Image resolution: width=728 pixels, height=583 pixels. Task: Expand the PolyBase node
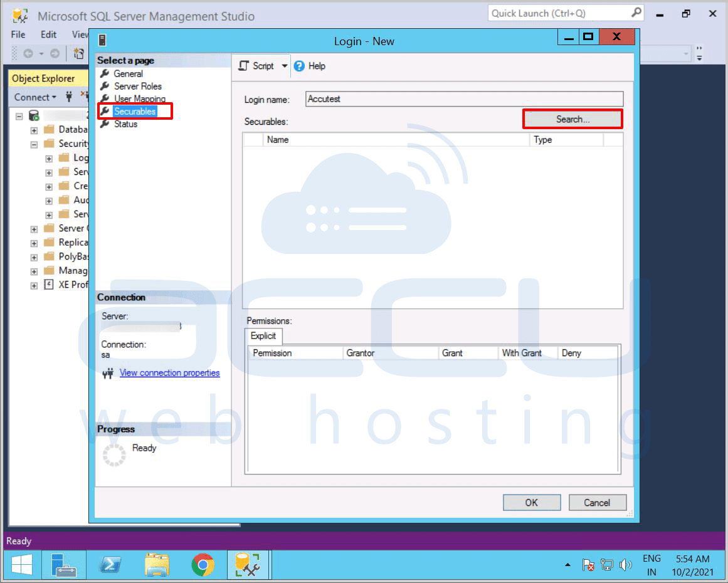pyautogui.click(x=34, y=257)
